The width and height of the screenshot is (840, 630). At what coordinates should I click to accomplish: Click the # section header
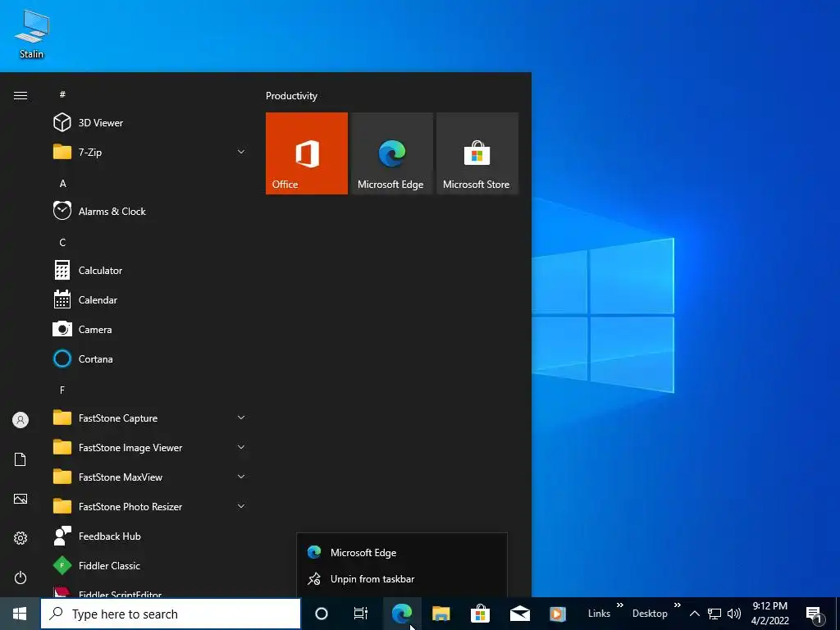click(x=62, y=94)
